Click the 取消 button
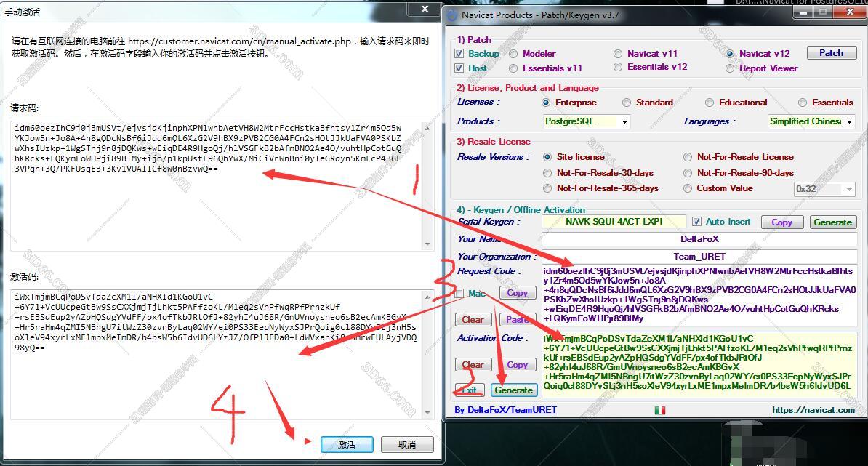This screenshot has width=868, height=466. click(x=407, y=444)
